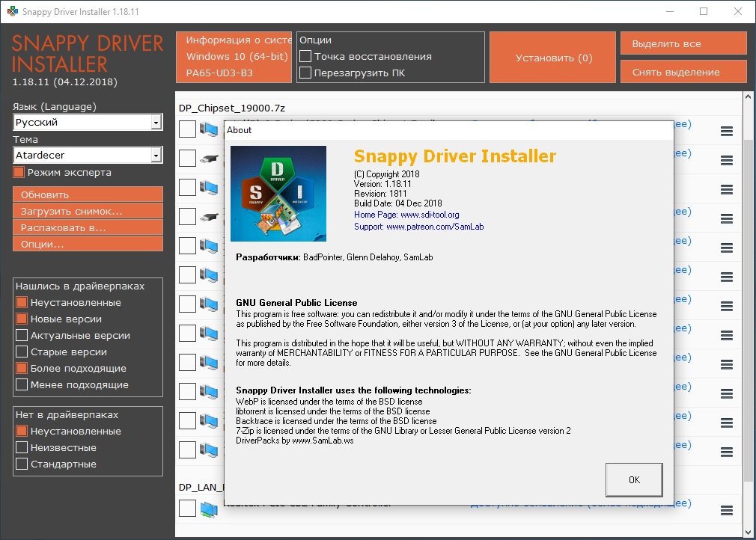Click Распаковать в... button

pyautogui.click(x=88, y=227)
